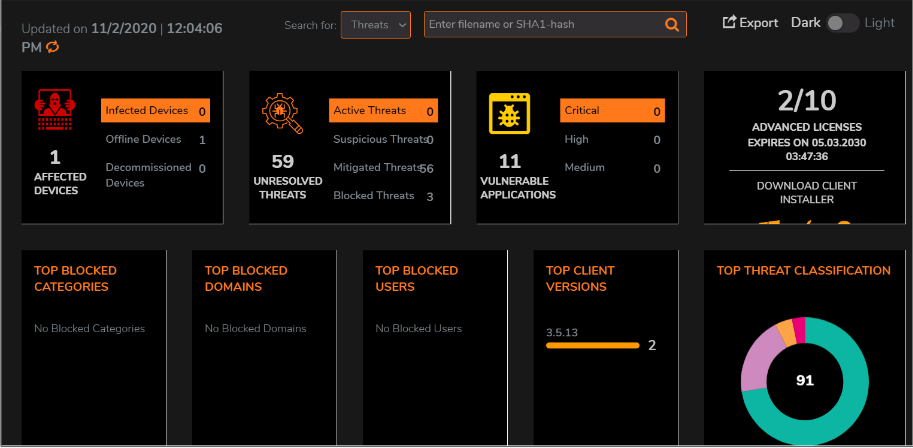Click the orange gear bug magnifier icon
Screen dimensions: 913x448
click(282, 113)
